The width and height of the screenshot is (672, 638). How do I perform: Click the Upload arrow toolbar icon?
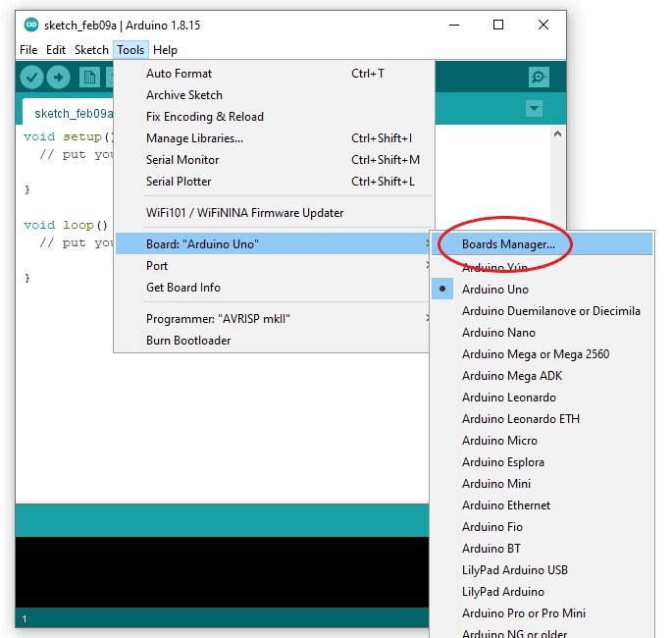point(59,78)
